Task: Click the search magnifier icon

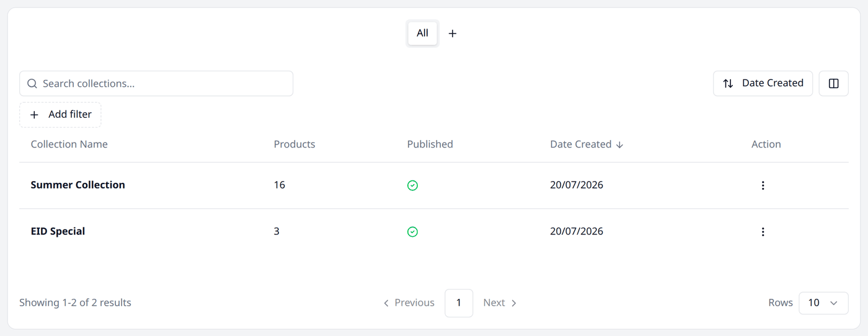Action: [32, 84]
